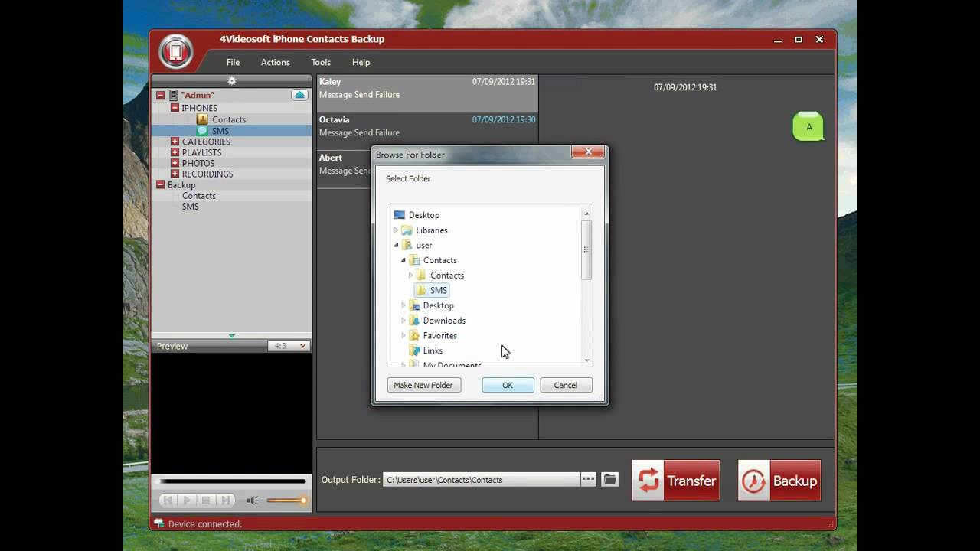Stop the preview playback
This screenshot has height=551, width=980.
coord(206,500)
